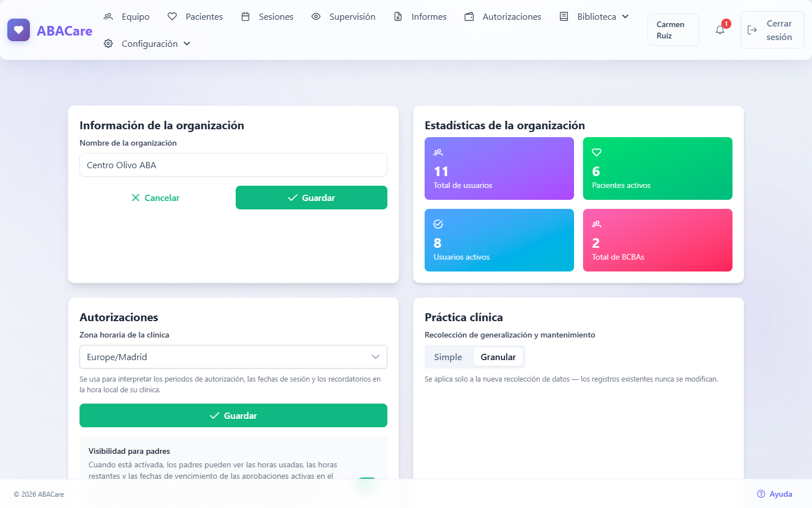Click the wallet icon beside Autorizaciones
This screenshot has width=812, height=508.
469,16
